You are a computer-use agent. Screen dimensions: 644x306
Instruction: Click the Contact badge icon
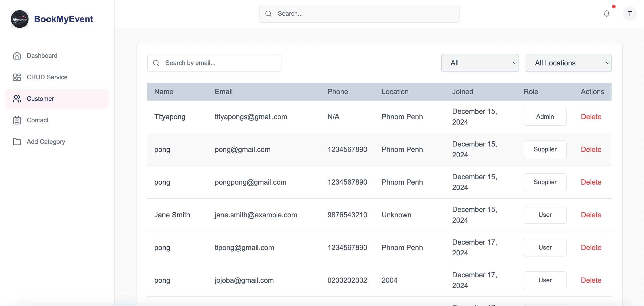click(17, 120)
